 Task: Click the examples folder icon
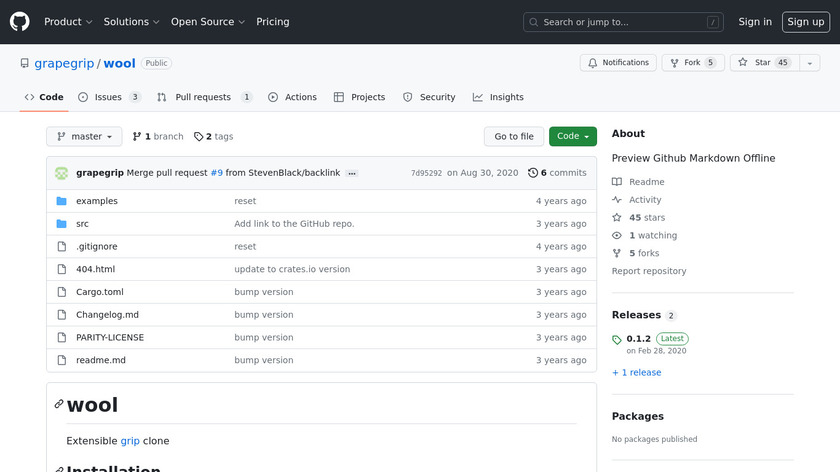click(x=62, y=201)
